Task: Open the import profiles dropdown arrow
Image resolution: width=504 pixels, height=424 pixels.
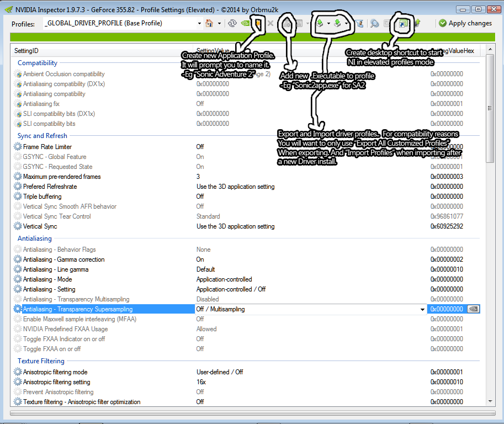Action: [346, 24]
